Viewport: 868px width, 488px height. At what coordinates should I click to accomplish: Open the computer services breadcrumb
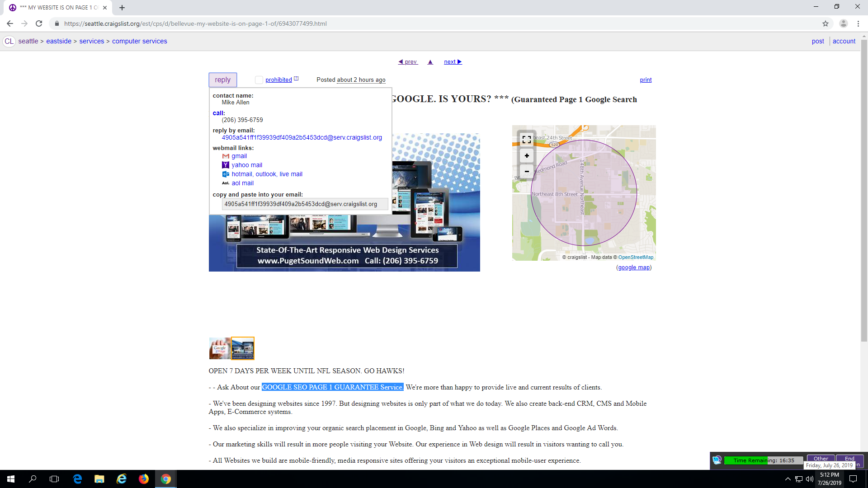coord(140,41)
